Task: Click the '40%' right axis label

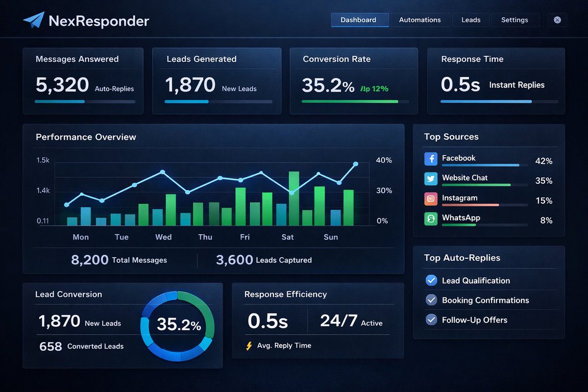Action: point(384,160)
